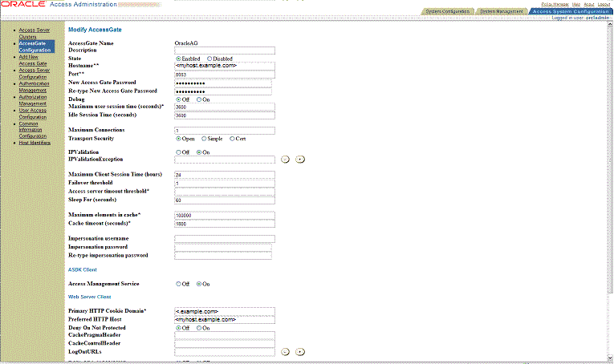Select Open transport security
Viewport: 614px width, 364px height.
[x=178, y=139]
